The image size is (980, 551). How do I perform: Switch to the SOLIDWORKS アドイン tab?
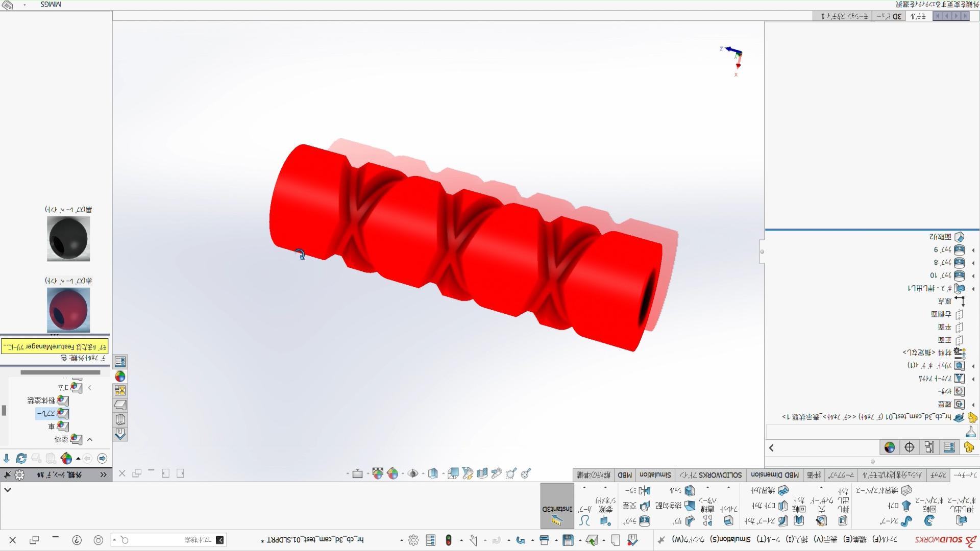710,475
